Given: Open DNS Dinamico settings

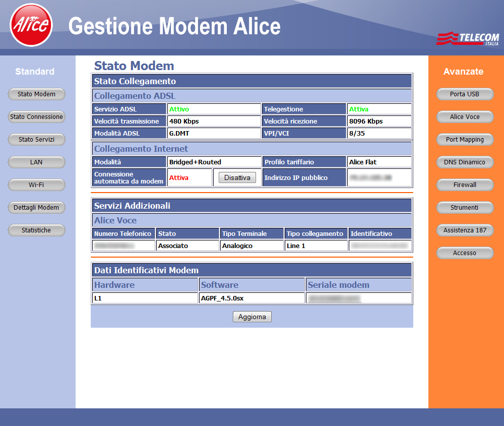Looking at the screenshot, I should [465, 162].
